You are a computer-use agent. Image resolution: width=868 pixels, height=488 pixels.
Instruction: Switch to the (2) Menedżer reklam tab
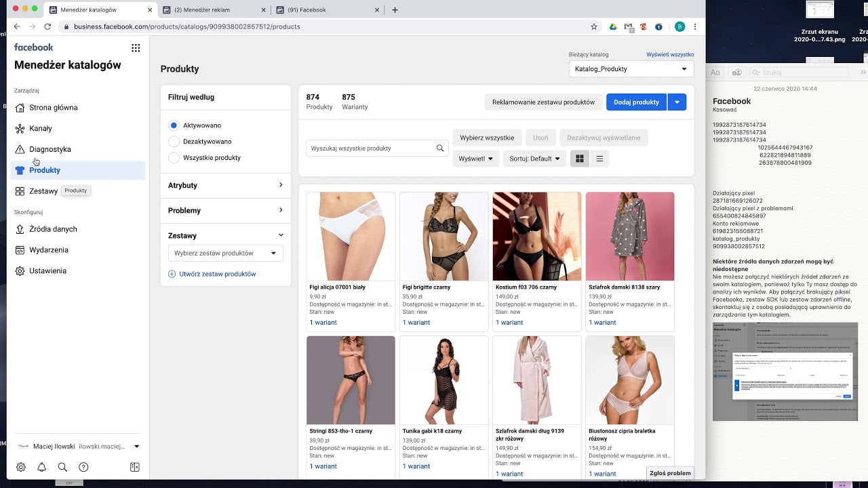[213, 10]
